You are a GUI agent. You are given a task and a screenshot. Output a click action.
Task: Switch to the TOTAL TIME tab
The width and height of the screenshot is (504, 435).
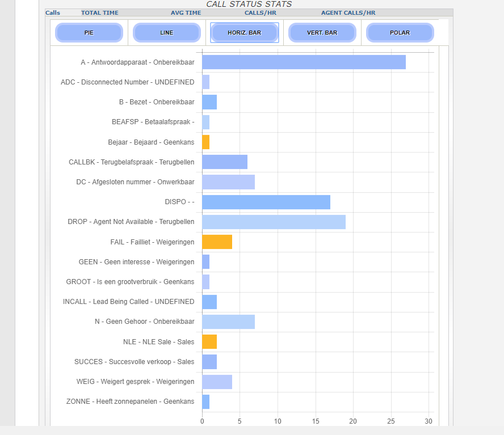(x=100, y=12)
